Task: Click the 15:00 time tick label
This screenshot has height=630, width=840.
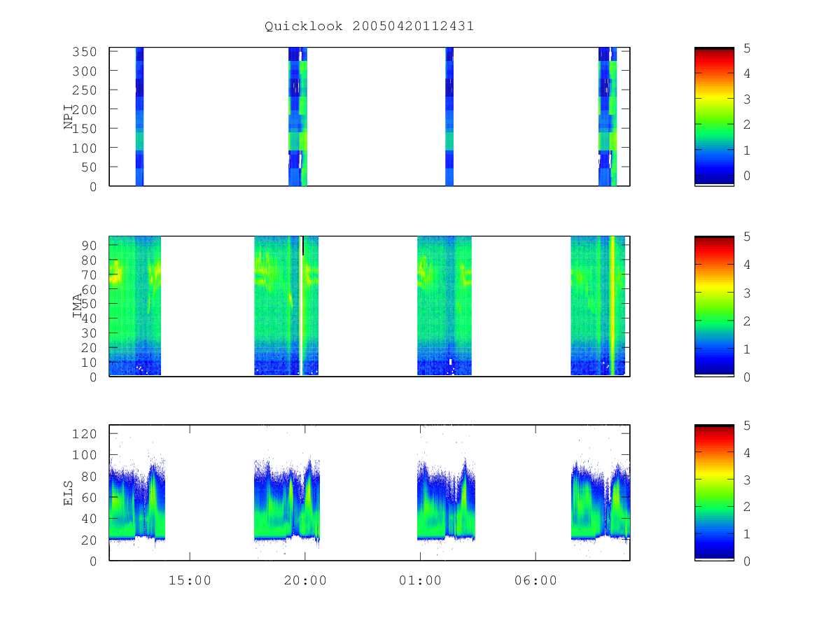Action: (190, 580)
